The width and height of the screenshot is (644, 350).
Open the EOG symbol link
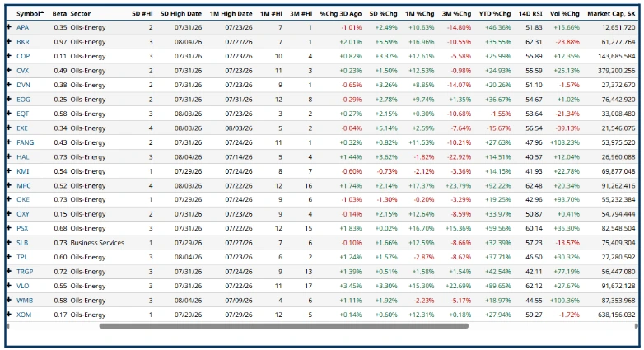click(x=23, y=99)
